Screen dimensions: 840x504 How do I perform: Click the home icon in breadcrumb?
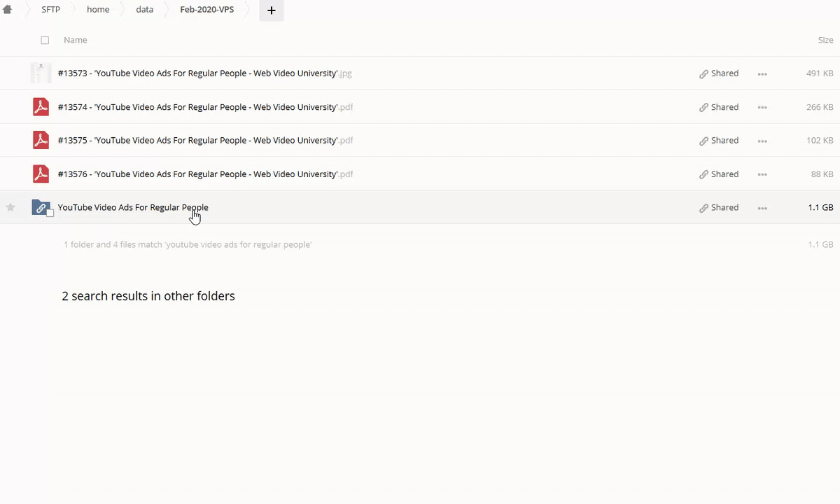8,10
